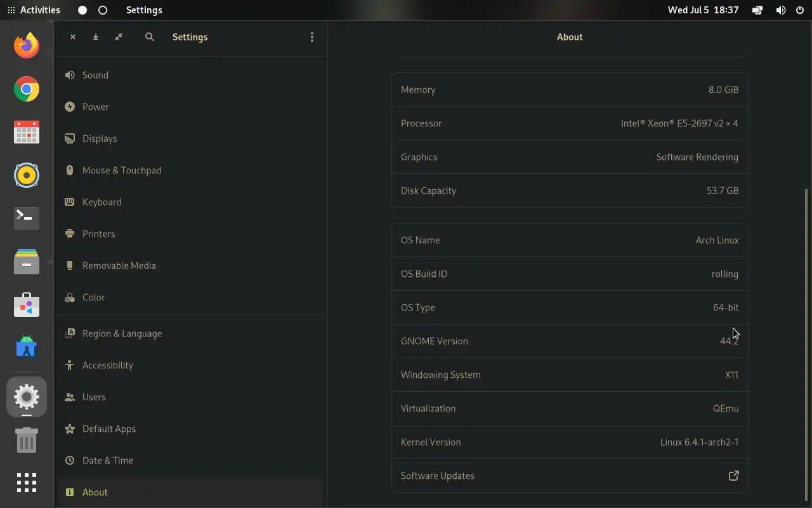The width and height of the screenshot is (812, 508).
Task: Click the shrink arrows icon in Settings header
Action: (x=119, y=37)
